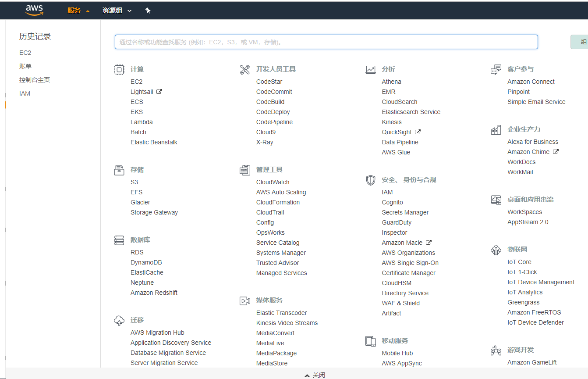
Task: Open Trusted Advisor service
Action: coord(277,263)
